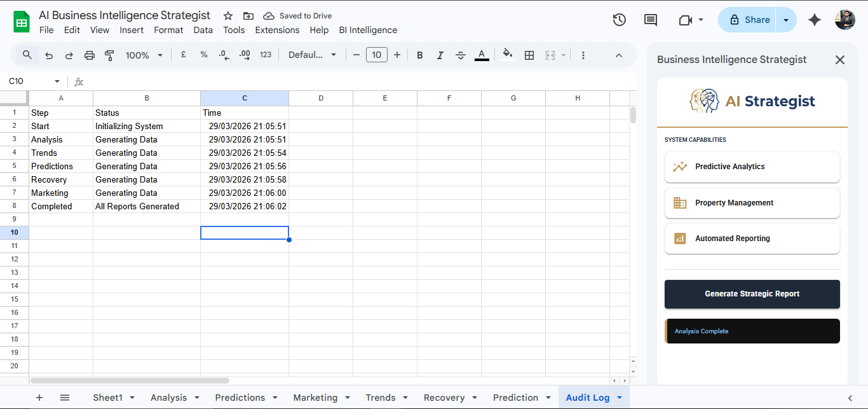This screenshot has width=868, height=409.
Task: Open version history via clock icon
Action: click(619, 20)
